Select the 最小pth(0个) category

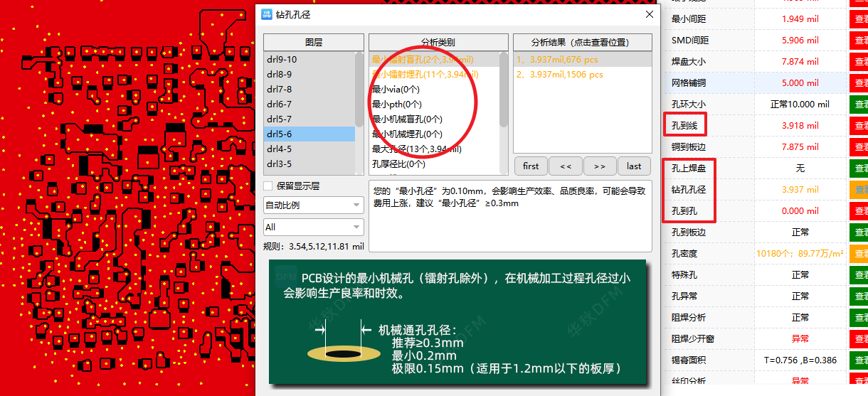click(434, 105)
